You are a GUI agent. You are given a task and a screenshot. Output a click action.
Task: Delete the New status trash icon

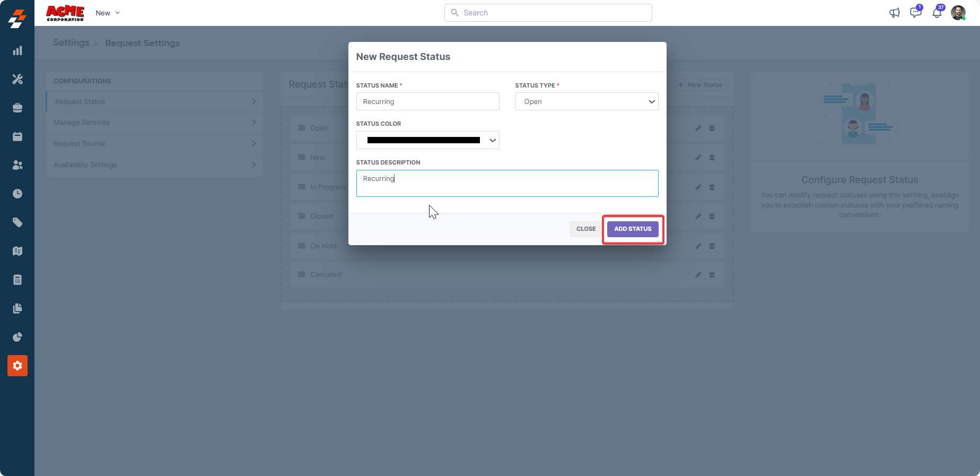712,157
